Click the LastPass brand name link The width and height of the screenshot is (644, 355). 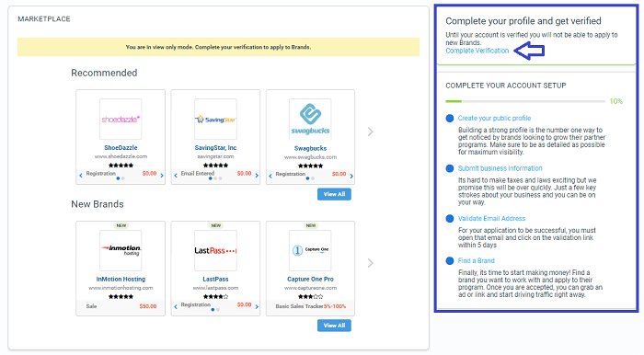coord(215,279)
